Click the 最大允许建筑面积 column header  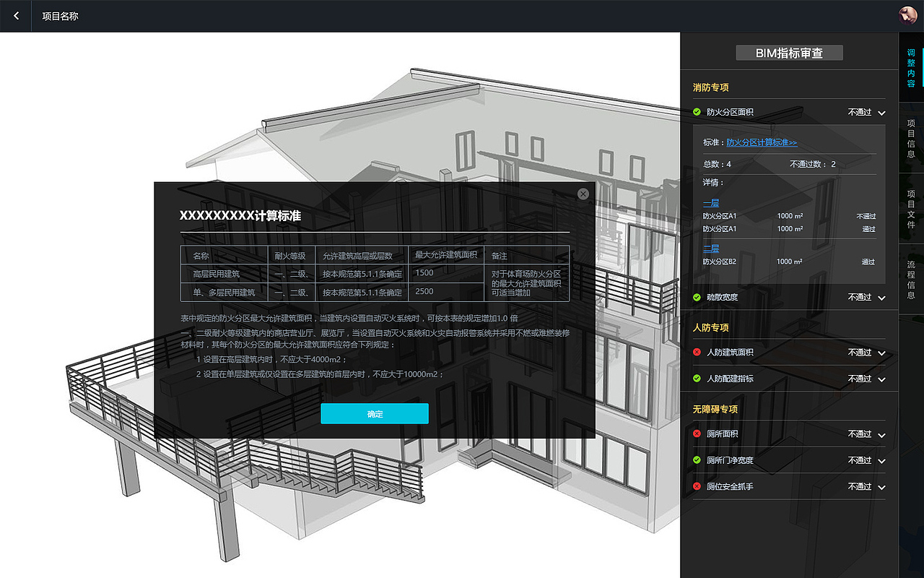pos(446,255)
